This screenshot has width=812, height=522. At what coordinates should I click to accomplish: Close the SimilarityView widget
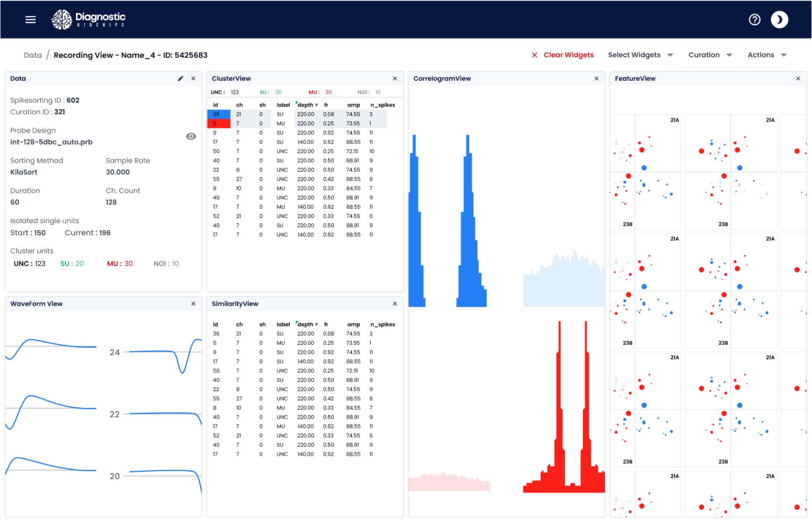[x=395, y=304]
